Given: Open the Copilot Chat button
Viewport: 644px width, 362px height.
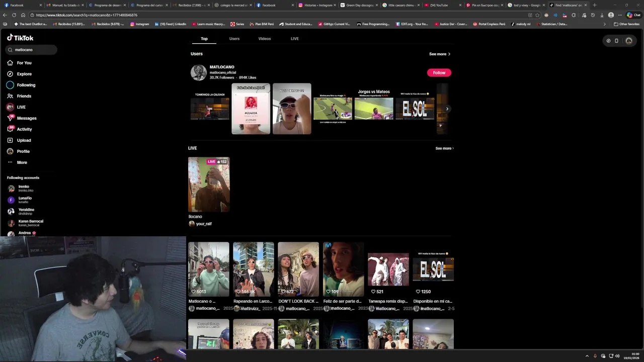Looking at the screenshot, I should pyautogui.click(x=633, y=15).
